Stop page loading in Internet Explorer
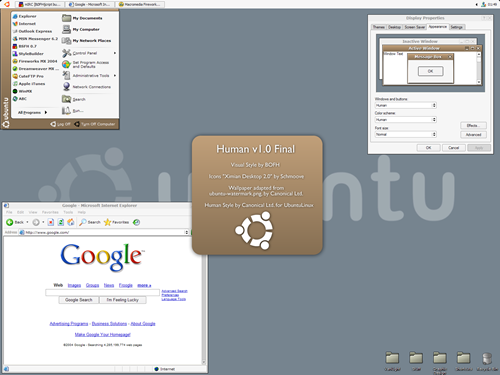500x375 pixels. (51, 222)
